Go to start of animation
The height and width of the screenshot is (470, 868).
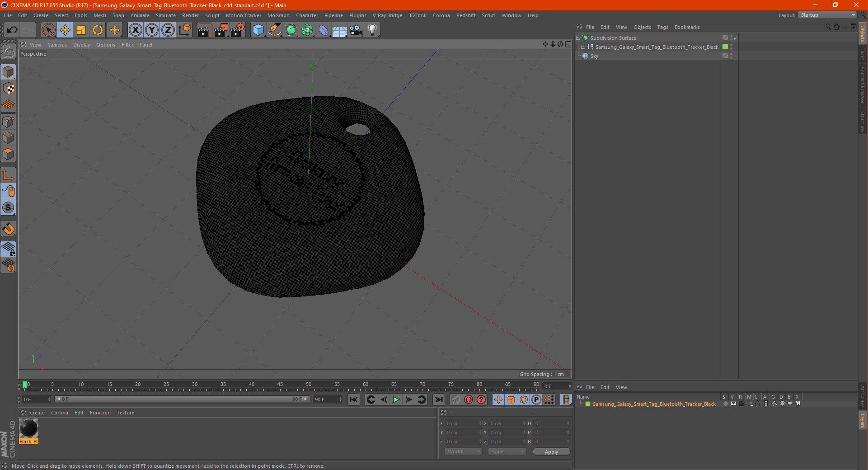pyautogui.click(x=354, y=399)
